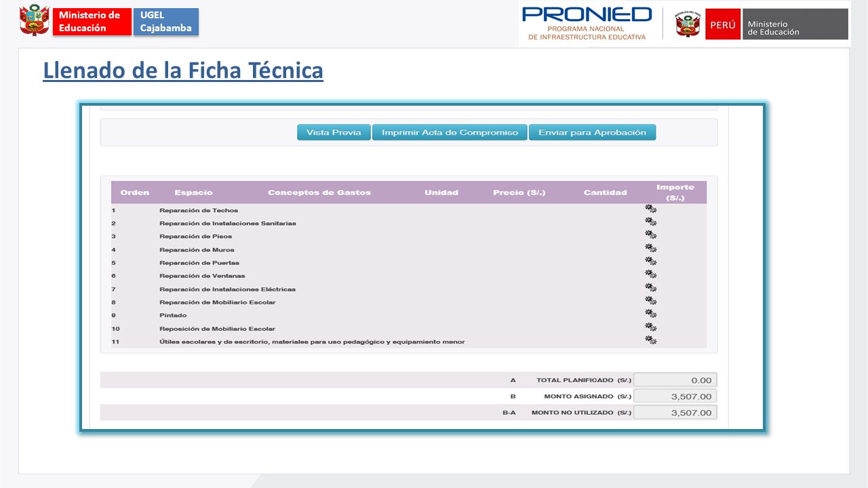Screen dimensions: 868x488
Task: Click the TOTAL PLANIFICADO (S/.) label
Action: point(584,381)
